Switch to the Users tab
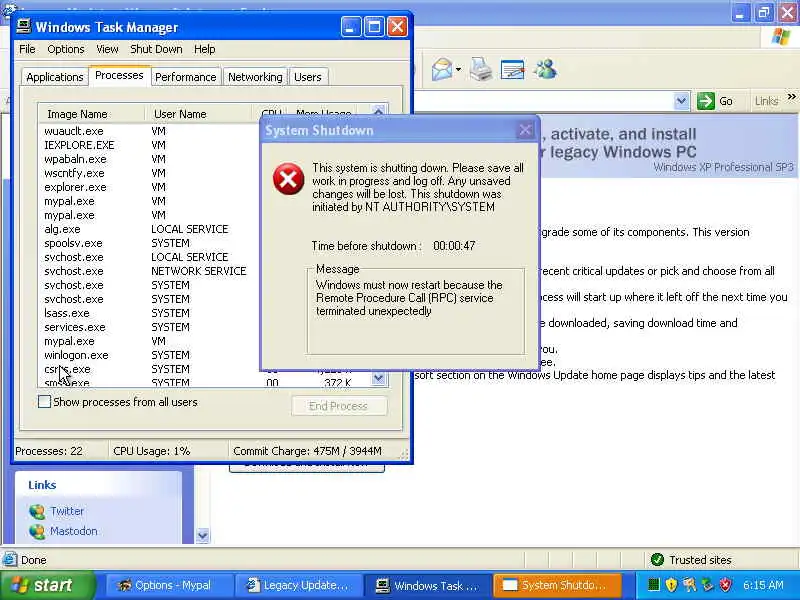Screen dimensions: 800x600 (x=308, y=77)
